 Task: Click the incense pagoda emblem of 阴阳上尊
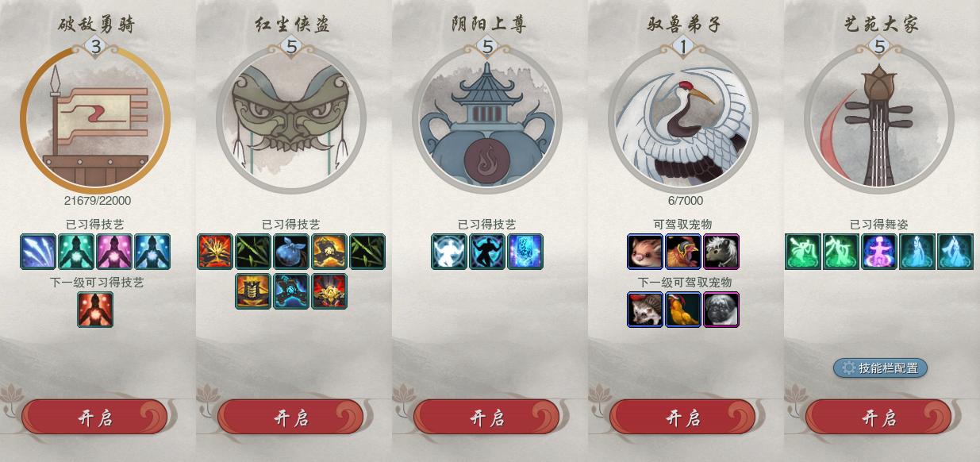[x=487, y=121]
